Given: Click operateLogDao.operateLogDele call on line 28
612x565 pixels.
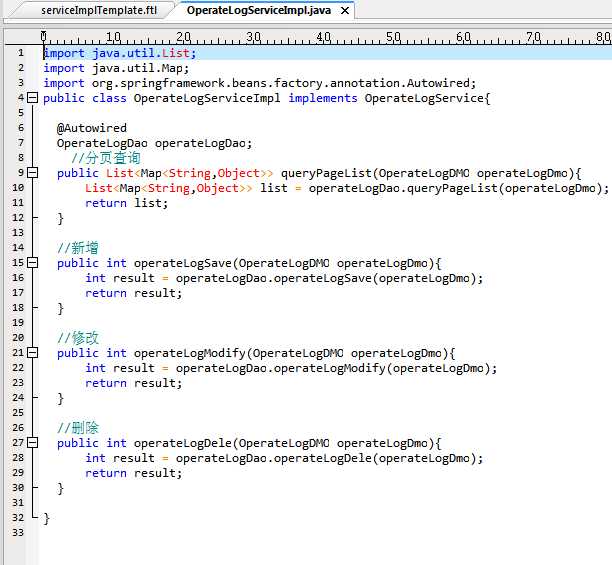Looking at the screenshot, I should (329, 458).
